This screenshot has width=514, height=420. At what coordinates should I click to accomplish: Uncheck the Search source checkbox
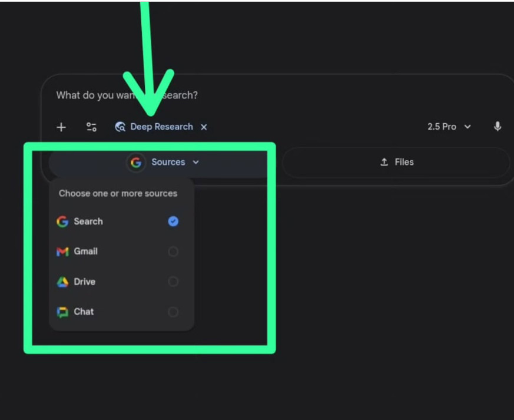point(173,221)
